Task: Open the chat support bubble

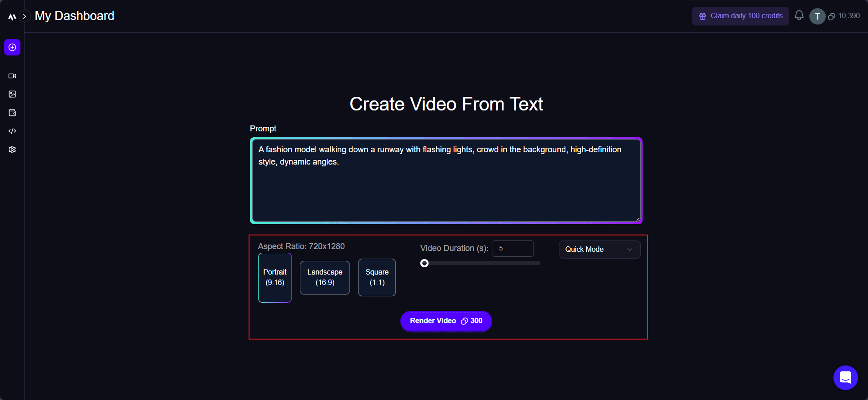Action: 845,377
